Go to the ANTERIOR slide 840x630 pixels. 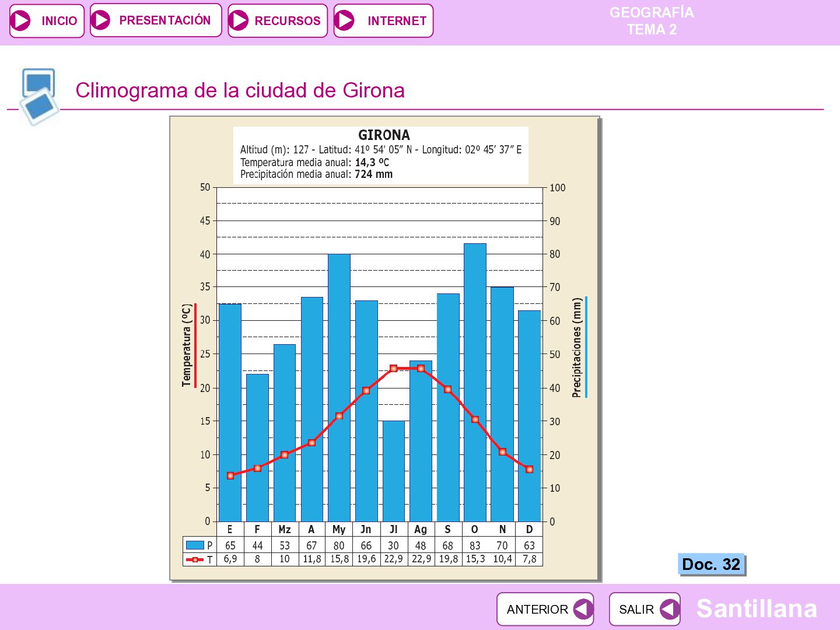(545, 610)
